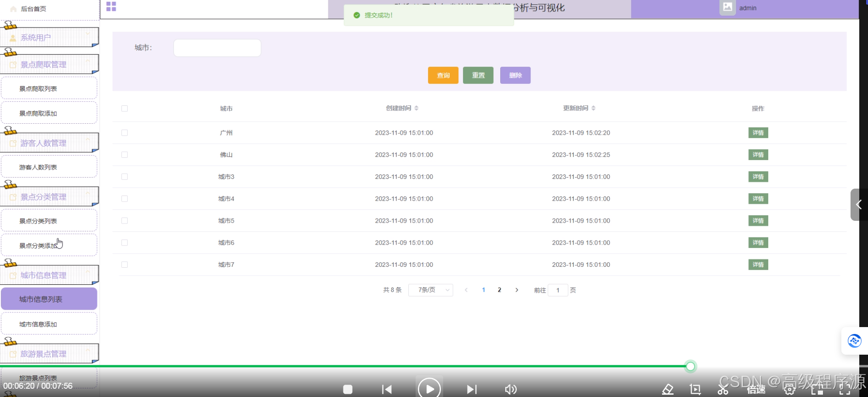Check the checkbox for the 城市6 row
Viewport: 868px width, 397px height.
click(125, 242)
